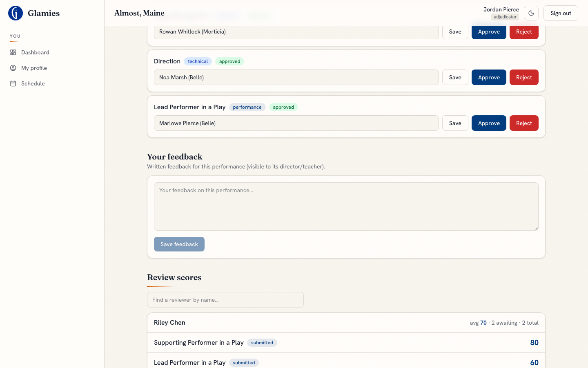
Task: Focus the feedback textarea
Action: 346,206
